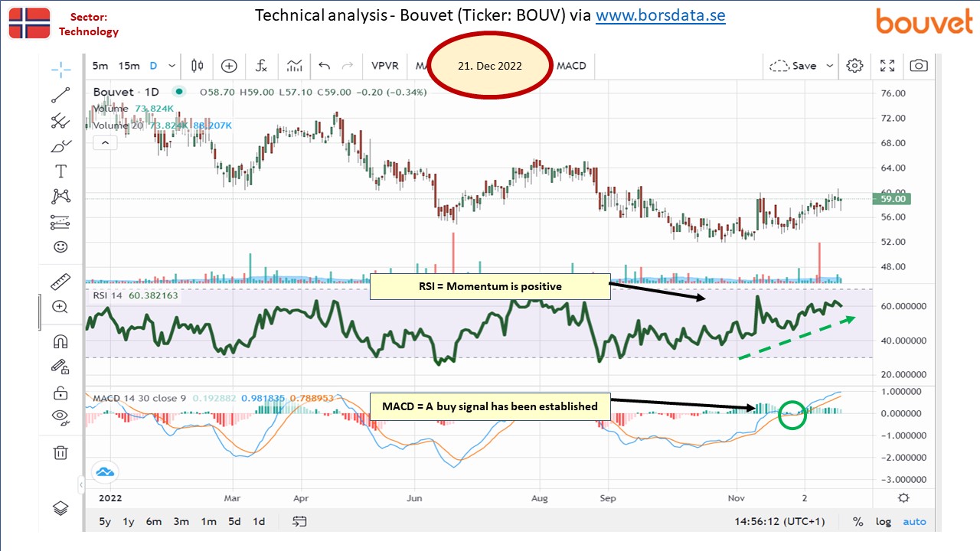Viewport: 980px width, 551px height.
Task: Select the MACD 14 30 close 9 label
Action: click(139, 398)
